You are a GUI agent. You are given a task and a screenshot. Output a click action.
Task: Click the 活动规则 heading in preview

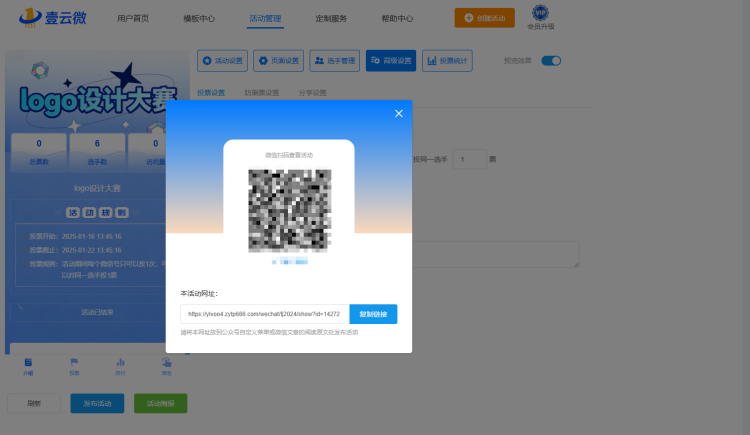click(97, 212)
